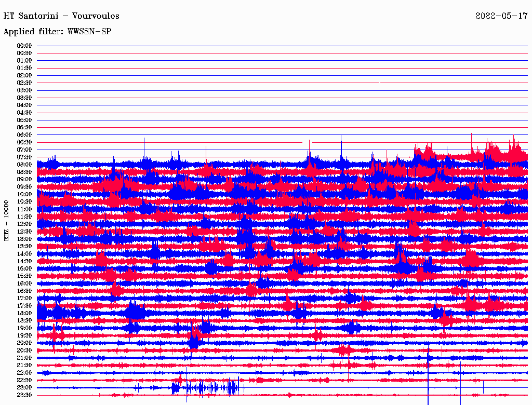Click the 00:30 time label
532x405 pixels.
coord(24,53)
